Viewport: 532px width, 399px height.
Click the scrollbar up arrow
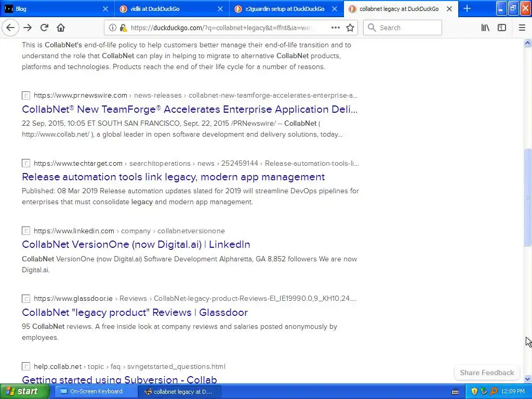[527, 43]
